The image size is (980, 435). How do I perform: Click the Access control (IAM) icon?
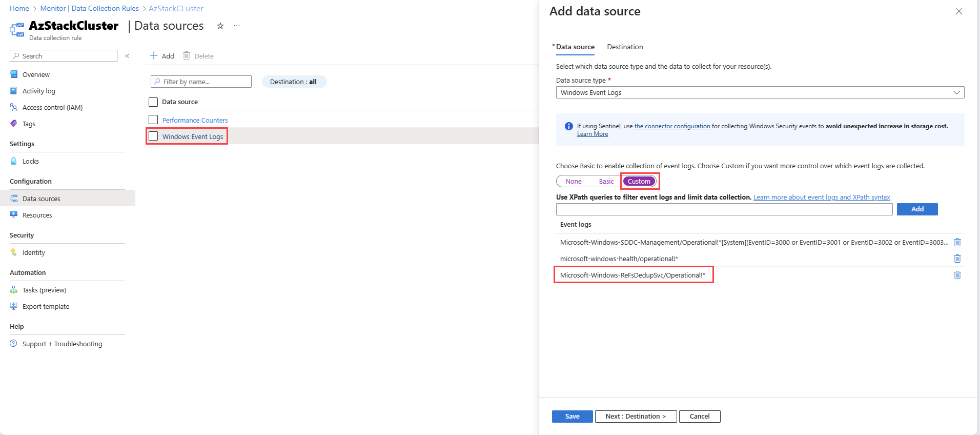pyautogui.click(x=14, y=107)
